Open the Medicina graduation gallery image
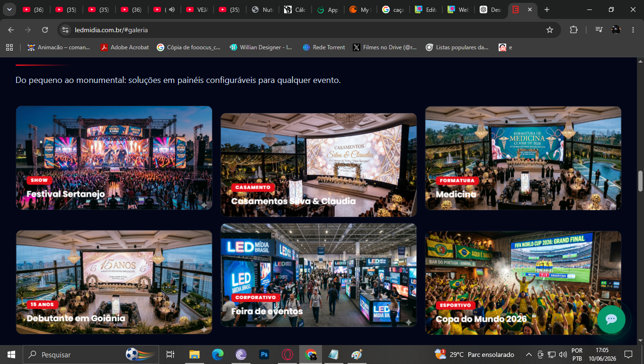 point(523,158)
